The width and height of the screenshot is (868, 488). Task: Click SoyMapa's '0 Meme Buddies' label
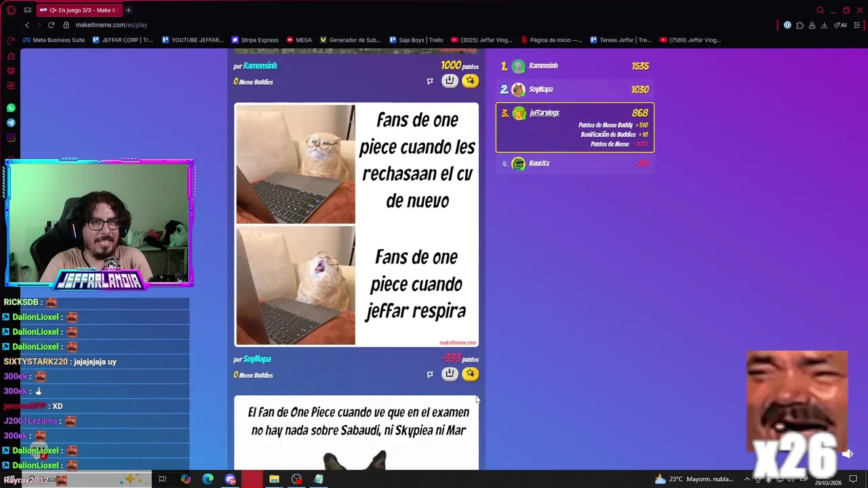click(x=253, y=375)
